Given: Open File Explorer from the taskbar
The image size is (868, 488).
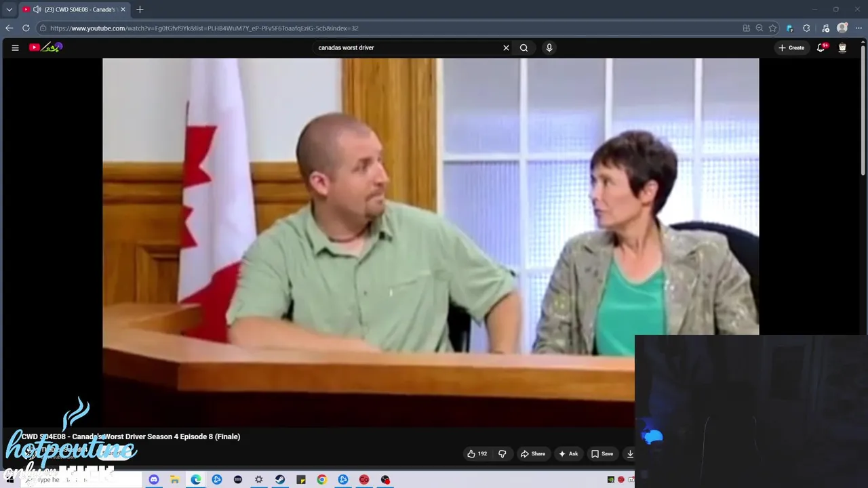Looking at the screenshot, I should coord(174,480).
